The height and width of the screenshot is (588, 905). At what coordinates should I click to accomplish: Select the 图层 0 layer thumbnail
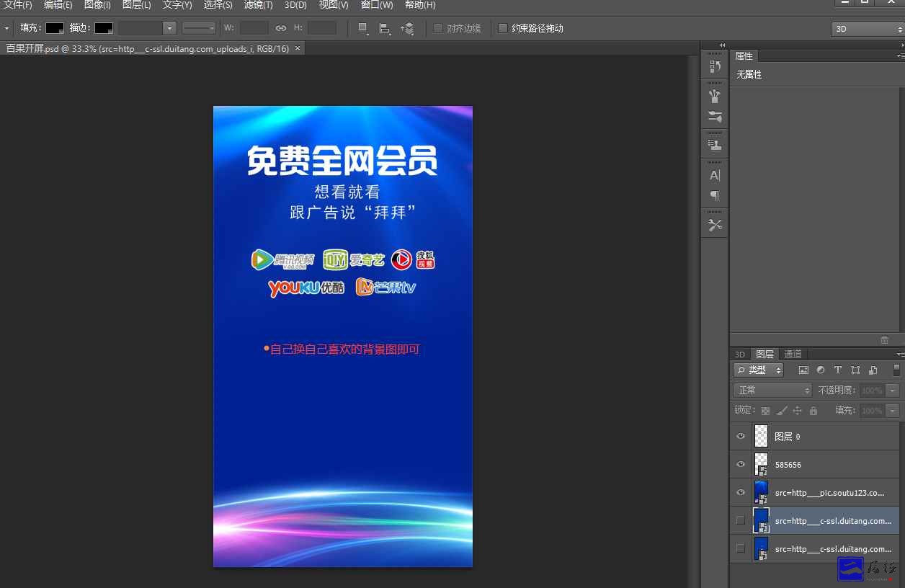pos(761,436)
